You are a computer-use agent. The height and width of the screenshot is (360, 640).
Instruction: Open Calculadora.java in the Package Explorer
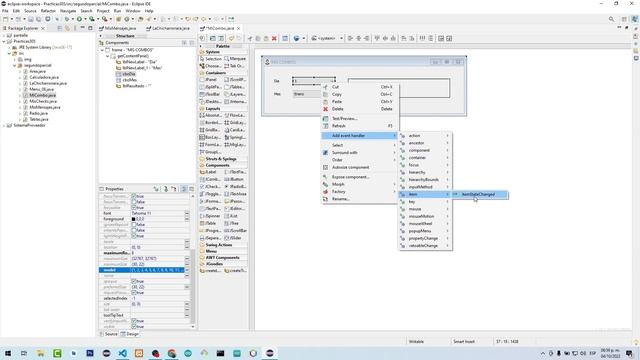click(x=44, y=77)
